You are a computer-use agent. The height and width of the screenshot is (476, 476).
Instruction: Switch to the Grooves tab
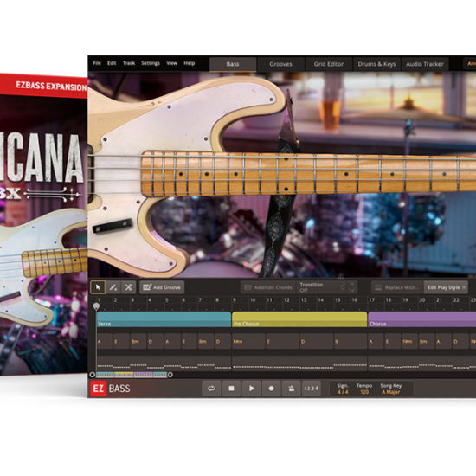pos(280,64)
